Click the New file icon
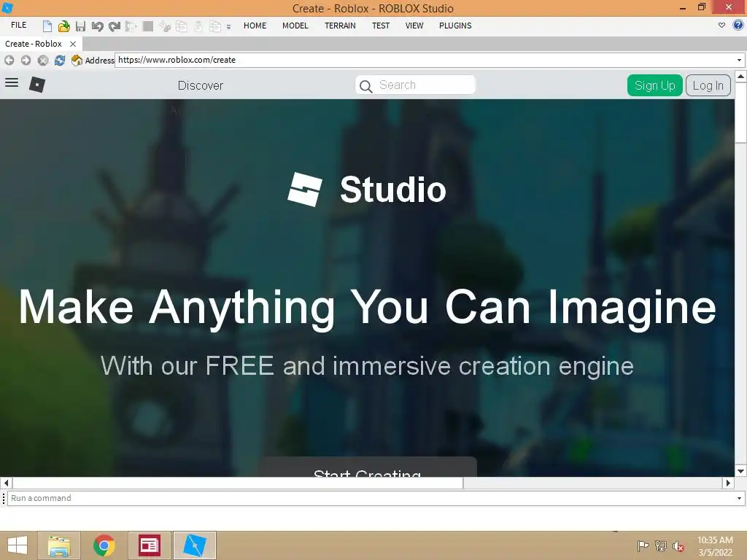This screenshot has height=560, width=747. (47, 26)
